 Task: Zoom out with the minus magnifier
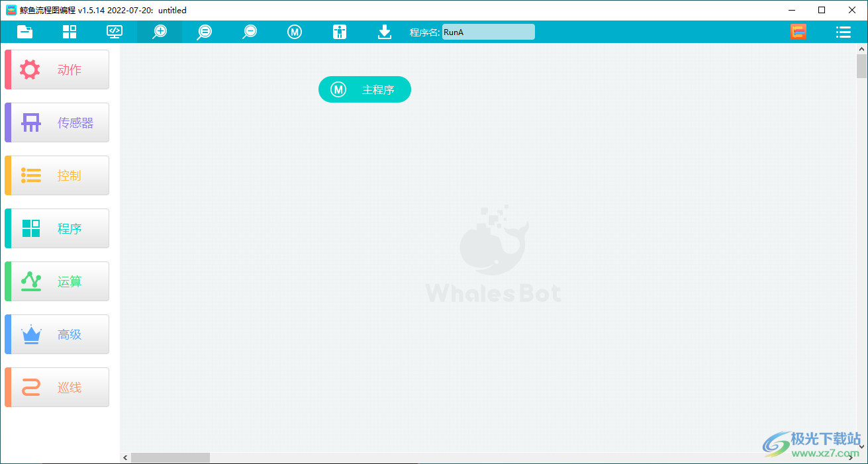coord(250,32)
